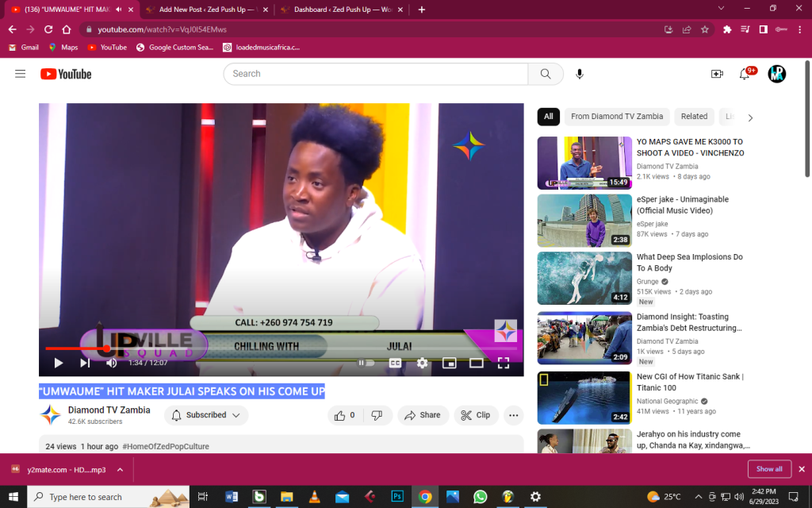Open New CGI of How Titanic Sank thumbnail
Viewport: 812px width, 508px height.
point(584,398)
